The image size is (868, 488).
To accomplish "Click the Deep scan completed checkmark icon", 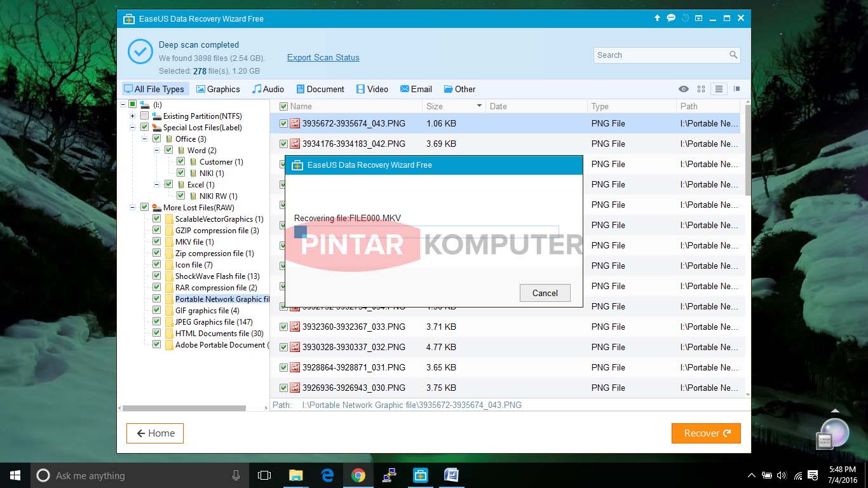I will tap(140, 51).
